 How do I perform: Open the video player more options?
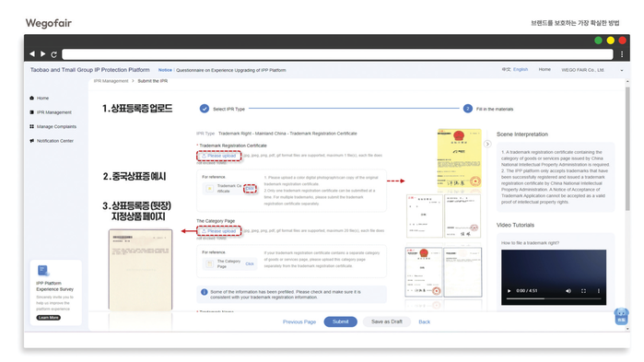coord(599,290)
